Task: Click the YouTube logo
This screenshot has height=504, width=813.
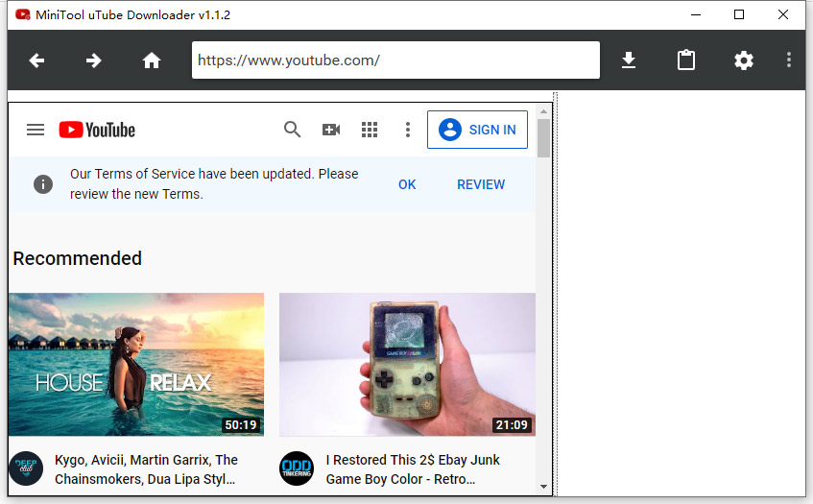Action: pos(97,130)
